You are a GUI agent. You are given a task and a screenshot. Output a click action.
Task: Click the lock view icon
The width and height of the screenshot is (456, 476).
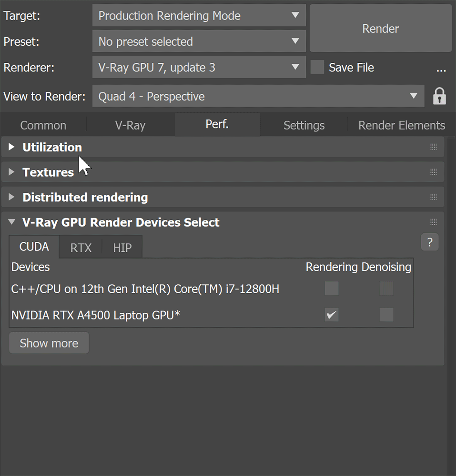[x=439, y=96]
